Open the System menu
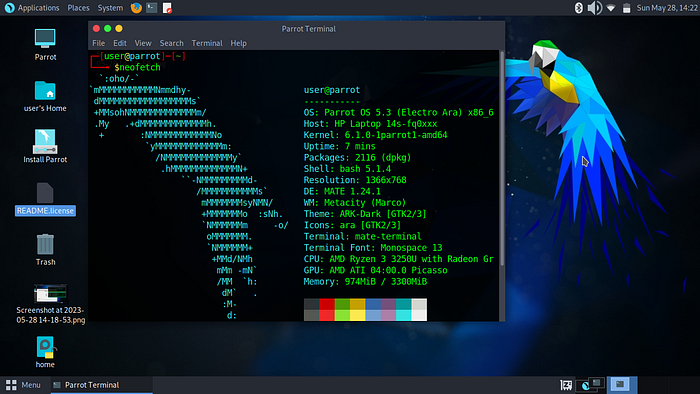This screenshot has width=700, height=394. (x=110, y=8)
